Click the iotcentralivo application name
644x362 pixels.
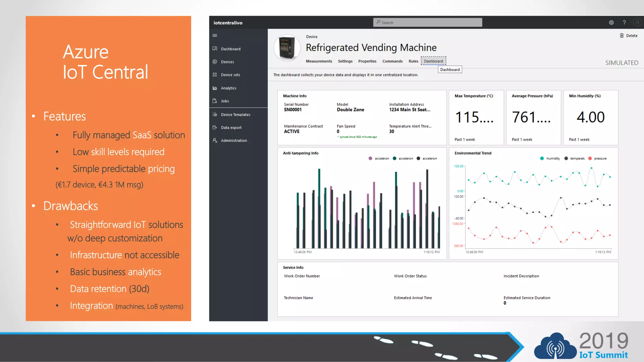(228, 23)
